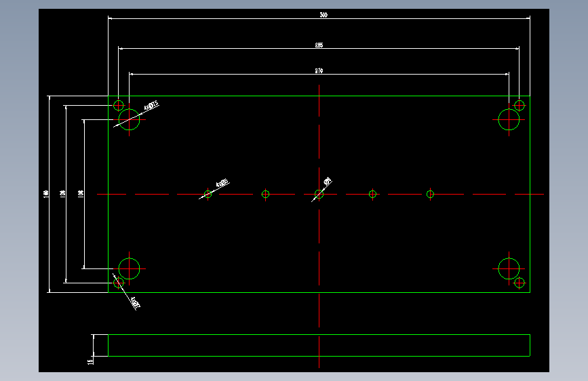Select the large hole in the top-left corner
The image size is (588, 381).
pyautogui.click(x=129, y=119)
